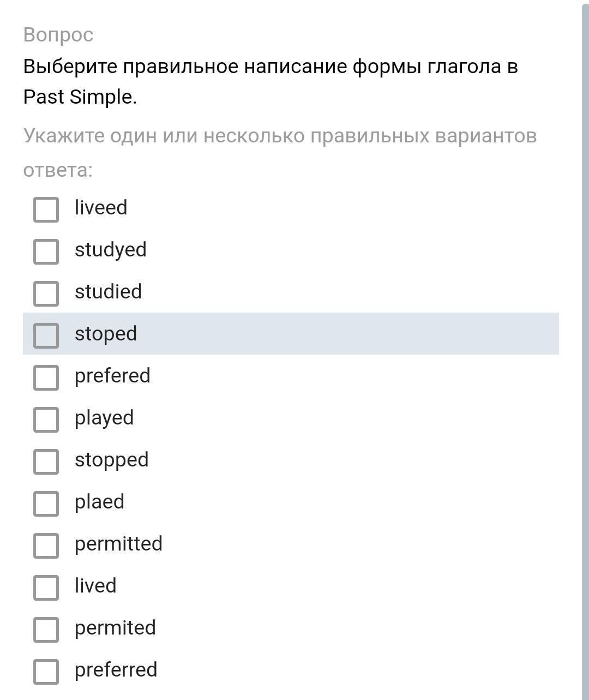
Task: Click the 'played' answer label text
Action: (104, 418)
